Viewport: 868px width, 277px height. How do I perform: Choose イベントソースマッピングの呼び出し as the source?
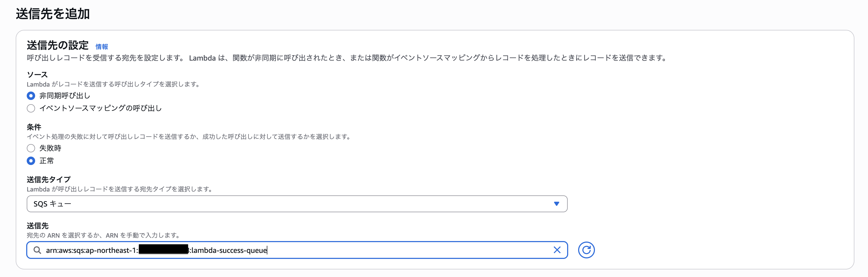tap(31, 108)
